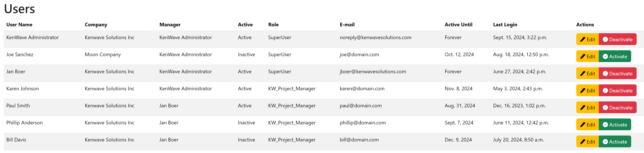Click the User Name column header

pyautogui.click(x=19, y=24)
